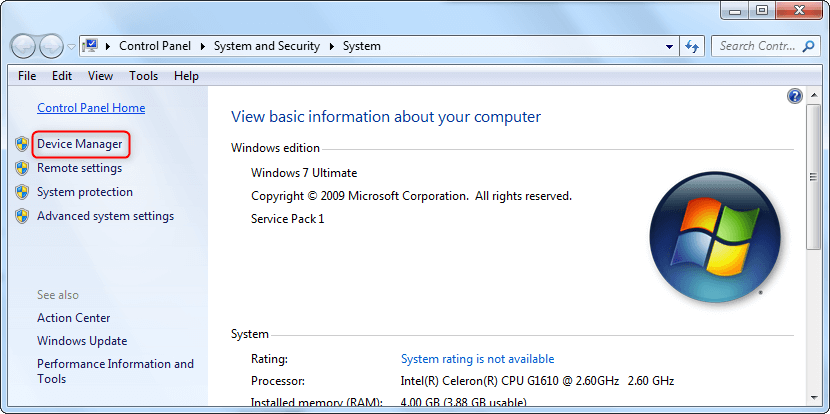Open Advanced system settings link
This screenshot has height=414, width=830.
click(105, 216)
